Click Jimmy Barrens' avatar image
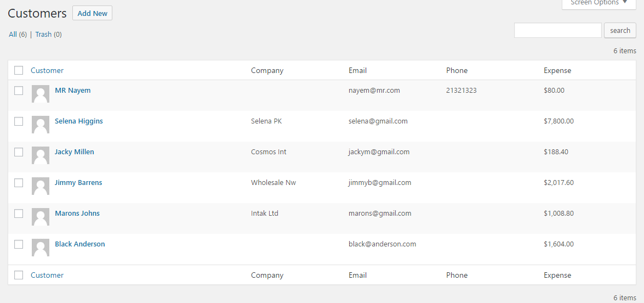The height and width of the screenshot is (303, 644). [41, 186]
